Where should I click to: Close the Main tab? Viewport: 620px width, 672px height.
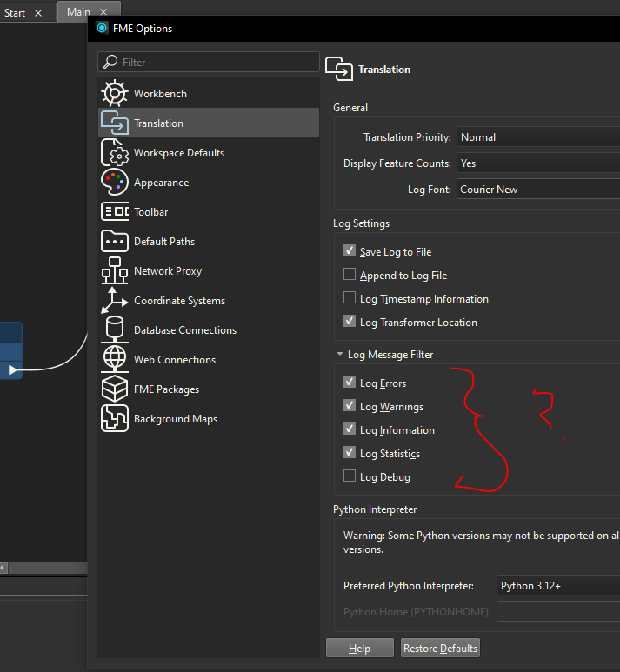[103, 12]
